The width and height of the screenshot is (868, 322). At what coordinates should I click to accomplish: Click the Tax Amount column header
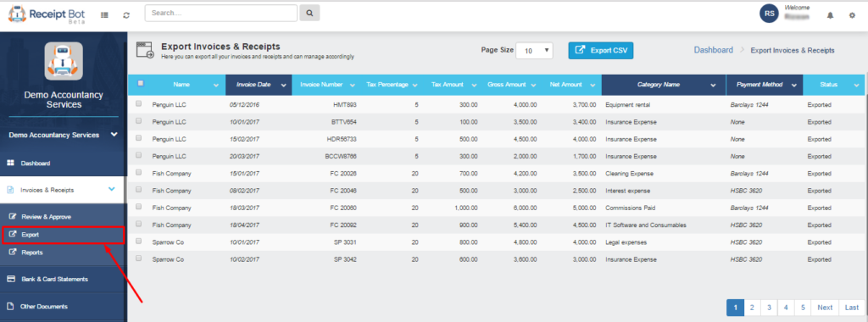click(x=447, y=85)
